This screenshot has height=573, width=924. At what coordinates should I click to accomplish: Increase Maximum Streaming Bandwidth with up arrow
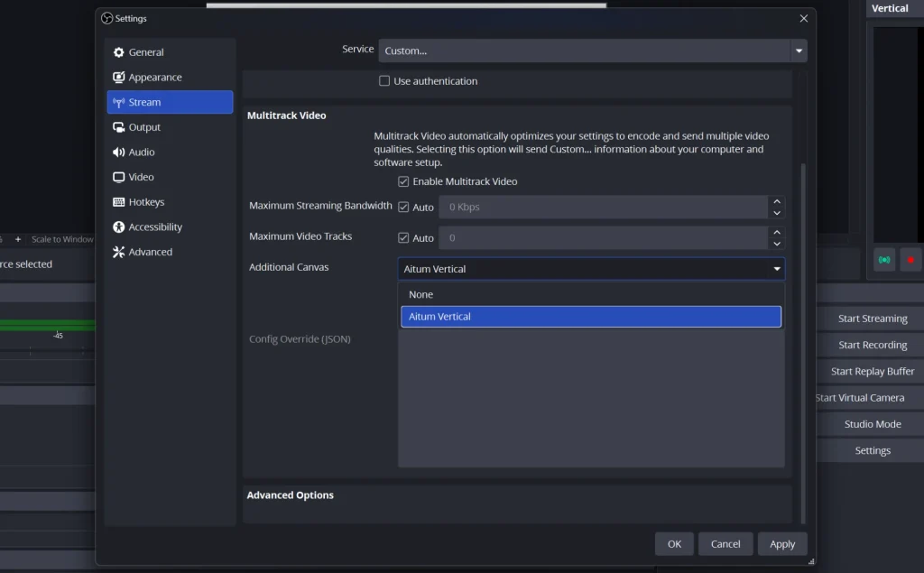tap(777, 201)
